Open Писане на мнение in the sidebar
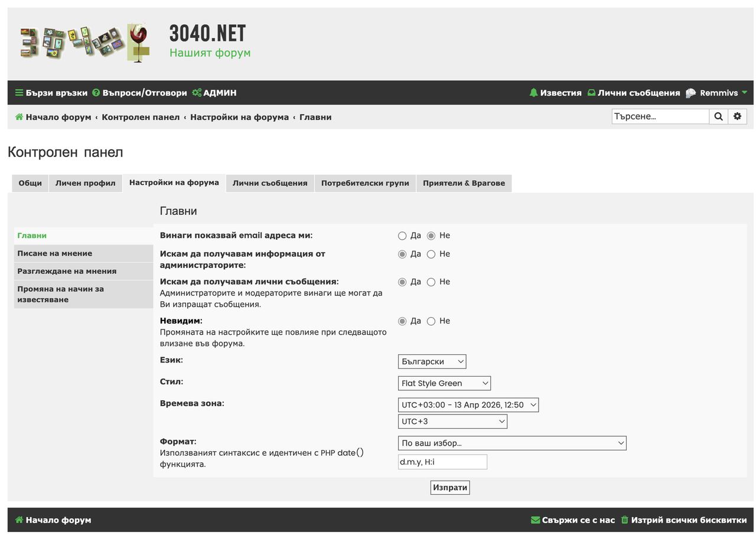756x539 pixels. point(83,253)
